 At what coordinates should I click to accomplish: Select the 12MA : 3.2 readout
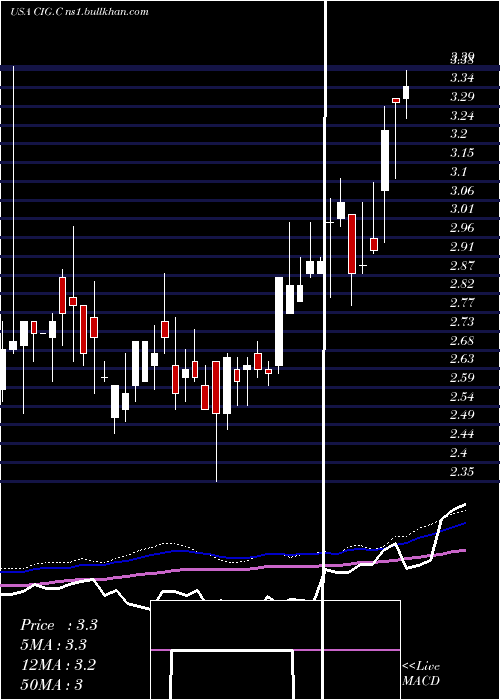pos(58,665)
